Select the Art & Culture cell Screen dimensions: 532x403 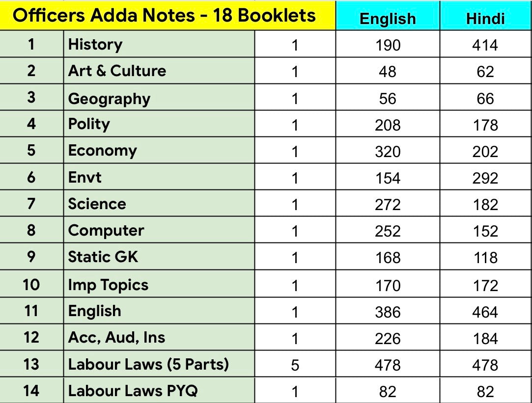click(117, 71)
